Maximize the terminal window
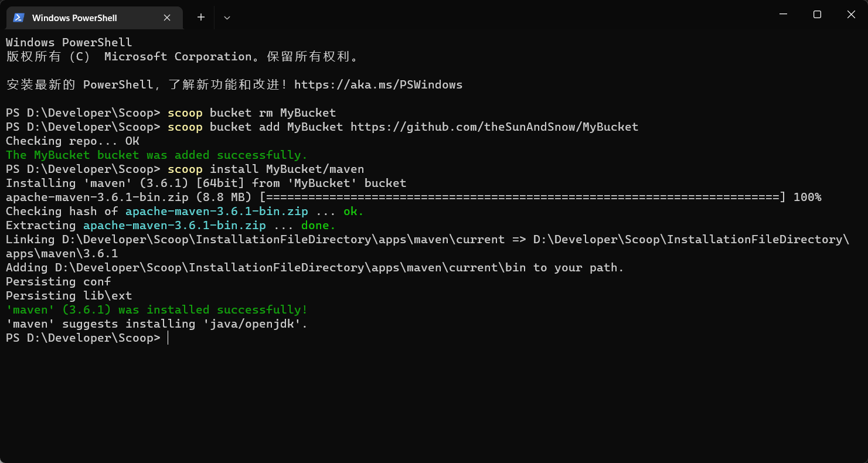The image size is (868, 463). (817, 14)
